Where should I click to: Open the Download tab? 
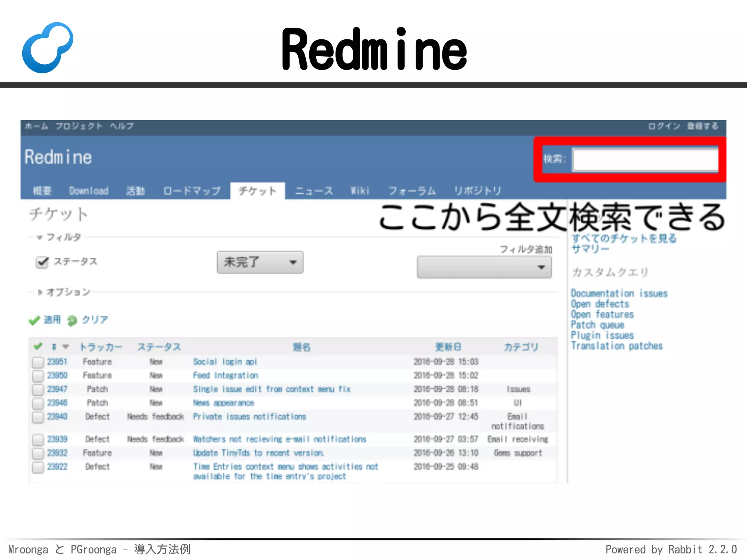(89, 191)
